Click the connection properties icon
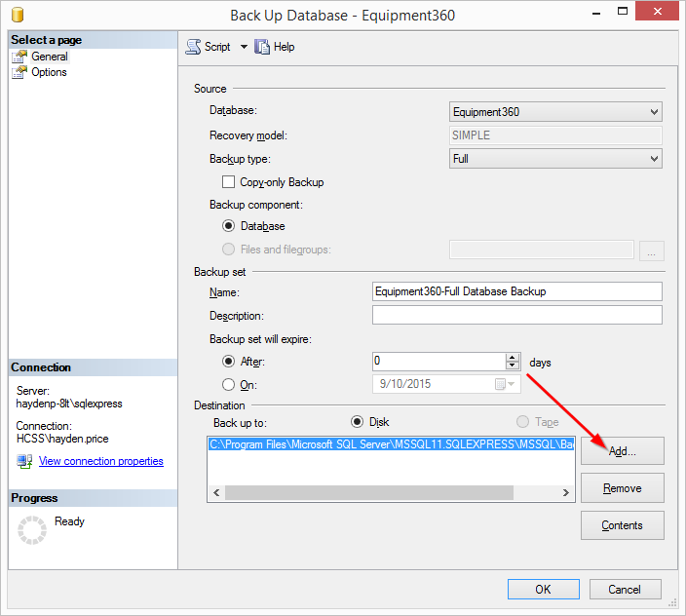Viewport: 686px width, 616px height. coord(25,461)
